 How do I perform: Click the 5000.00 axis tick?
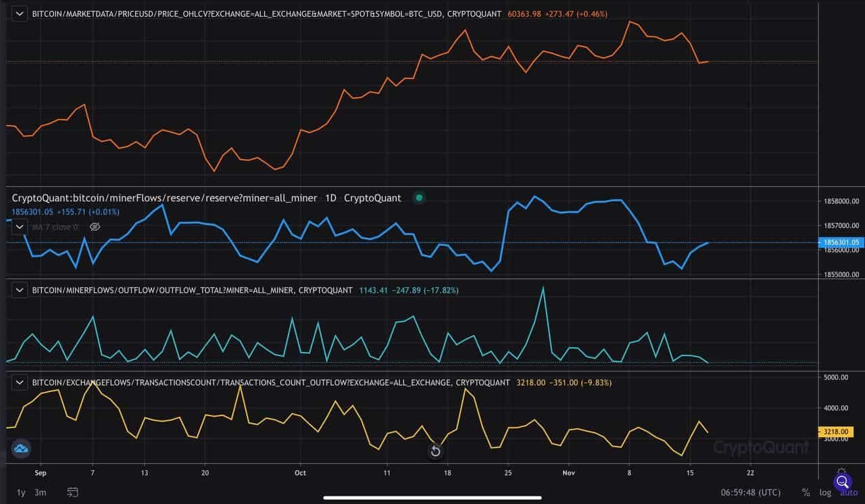pos(837,377)
